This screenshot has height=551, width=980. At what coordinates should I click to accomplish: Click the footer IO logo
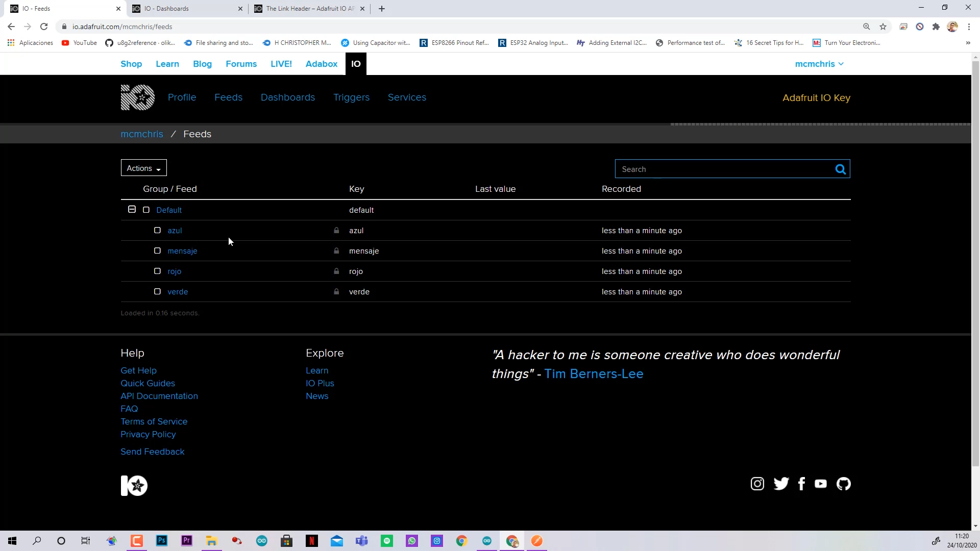134,486
